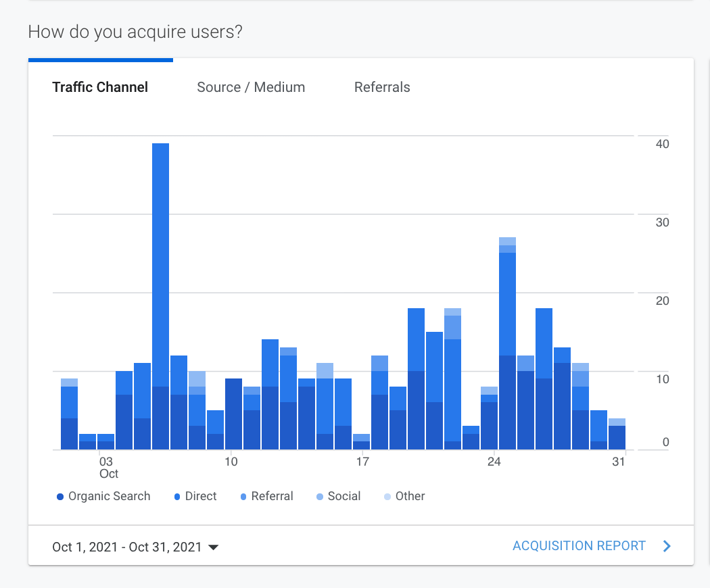
Task: Open the date range dropdown arrow
Action: coord(213,547)
